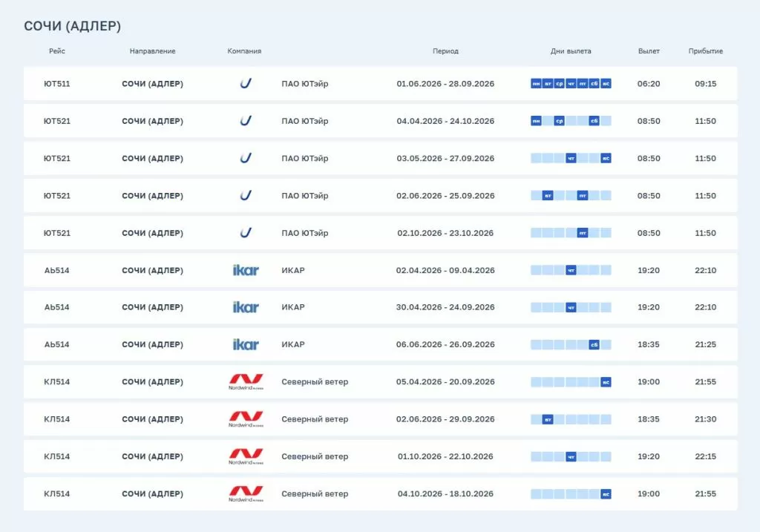
Task: Click the 'Вылет' column header
Action: click(649, 51)
